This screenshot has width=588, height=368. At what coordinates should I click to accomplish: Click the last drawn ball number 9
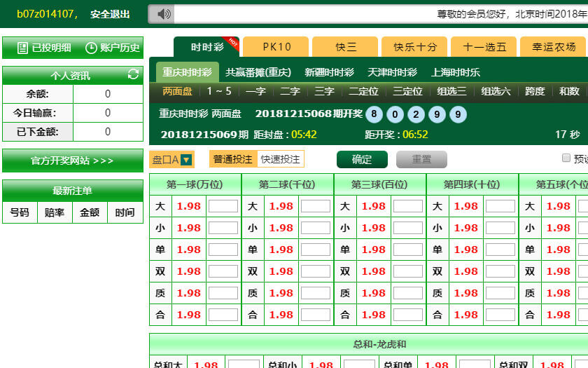[458, 114]
